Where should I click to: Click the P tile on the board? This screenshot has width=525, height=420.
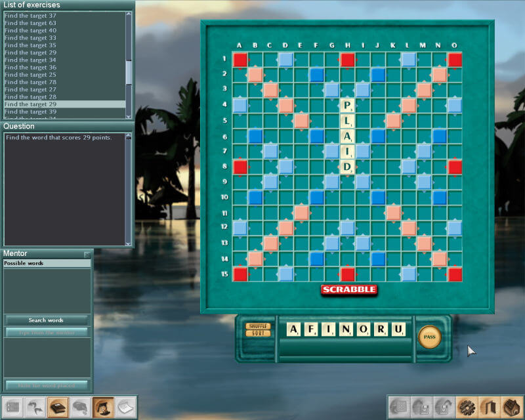(x=347, y=106)
